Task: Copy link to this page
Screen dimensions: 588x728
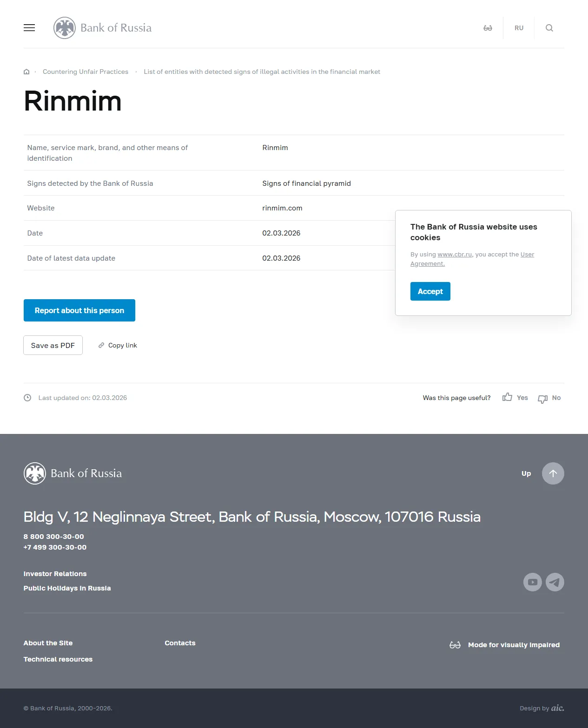Action: 118,345
